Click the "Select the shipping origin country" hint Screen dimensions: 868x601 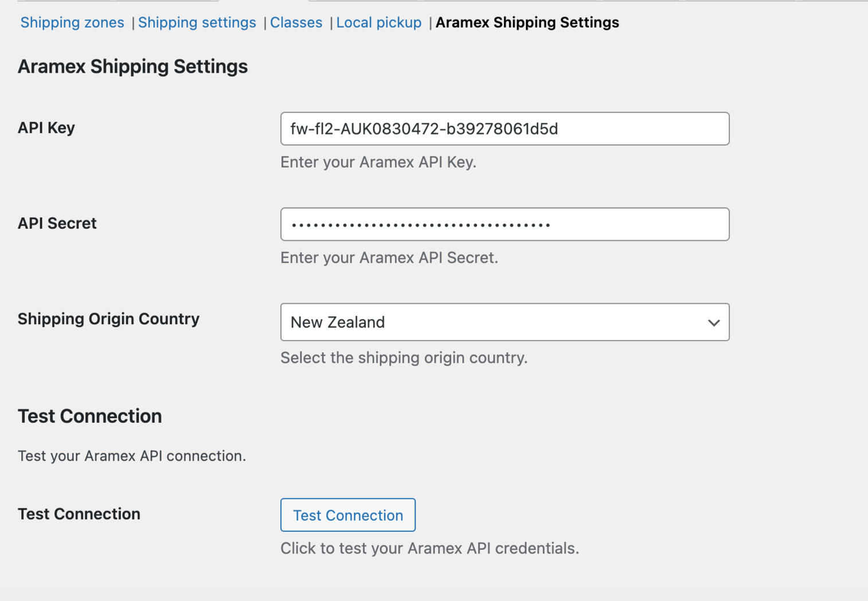coord(404,358)
